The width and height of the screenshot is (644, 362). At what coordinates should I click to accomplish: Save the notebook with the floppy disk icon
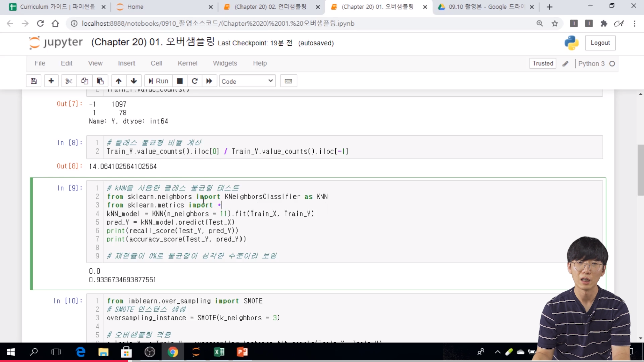coord(34,81)
